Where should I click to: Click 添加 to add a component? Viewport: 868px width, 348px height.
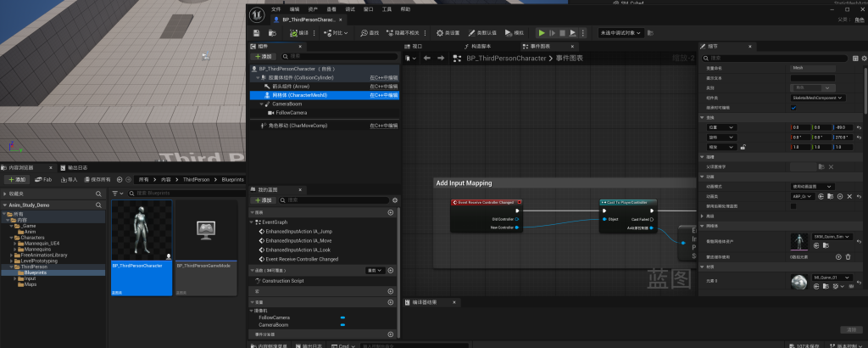pos(264,57)
